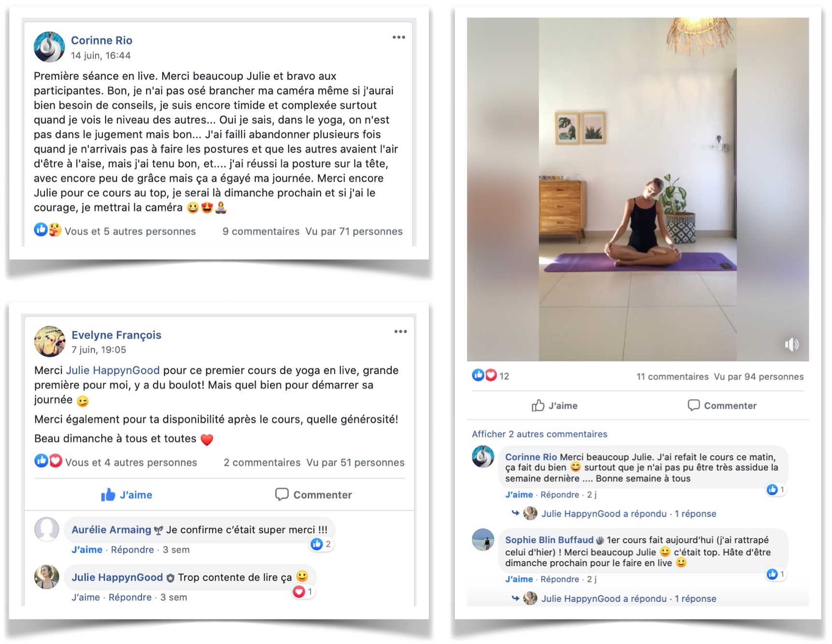Like the yoga video with J'aime
Screen dimensions: 832x644
click(x=554, y=406)
